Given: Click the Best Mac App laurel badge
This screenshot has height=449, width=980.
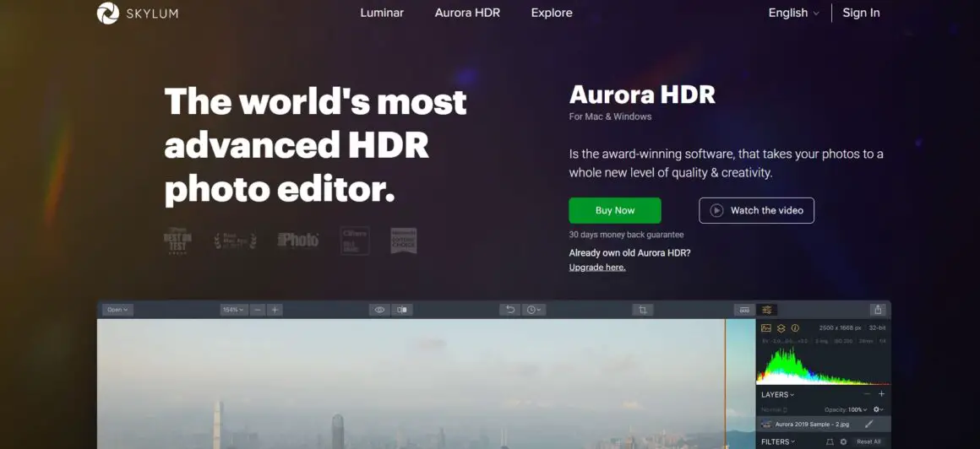Looking at the screenshot, I should pos(235,241).
